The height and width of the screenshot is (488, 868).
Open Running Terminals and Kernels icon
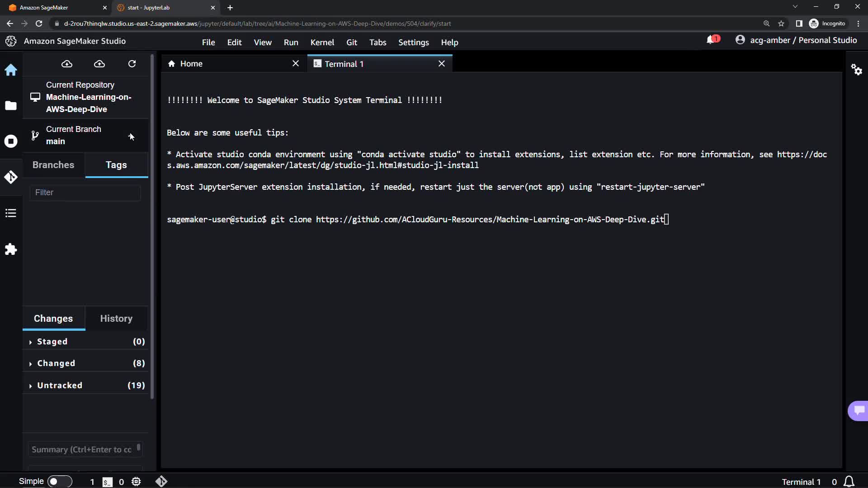pyautogui.click(x=11, y=141)
